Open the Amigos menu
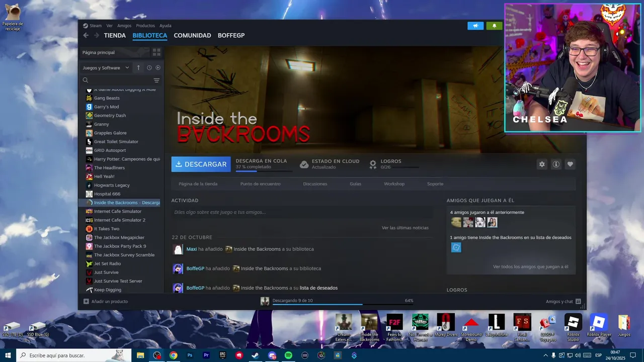Image resolution: width=644 pixels, height=362 pixels. (124, 26)
